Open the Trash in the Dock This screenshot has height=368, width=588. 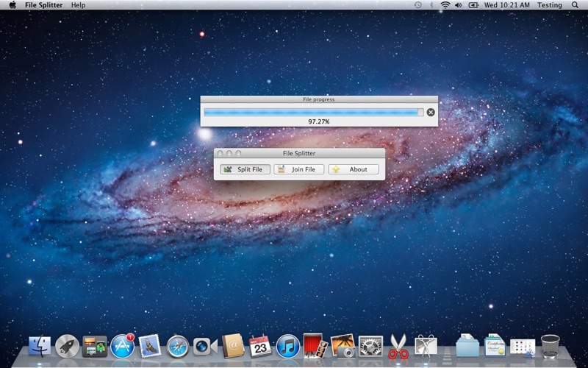pyautogui.click(x=550, y=346)
